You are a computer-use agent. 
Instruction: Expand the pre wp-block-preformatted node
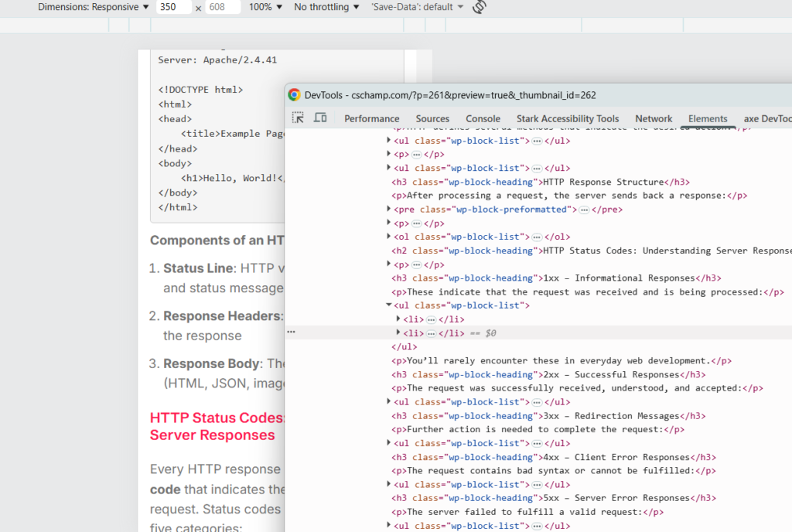coord(389,210)
